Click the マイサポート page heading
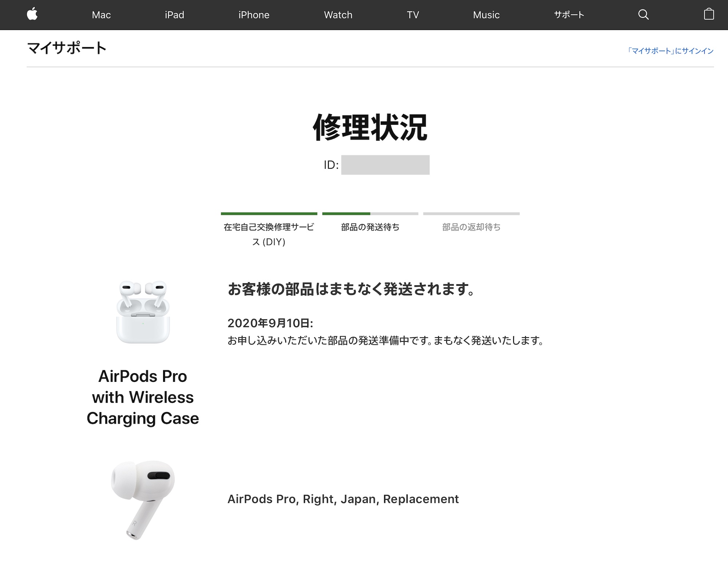The image size is (728, 583). (x=67, y=48)
